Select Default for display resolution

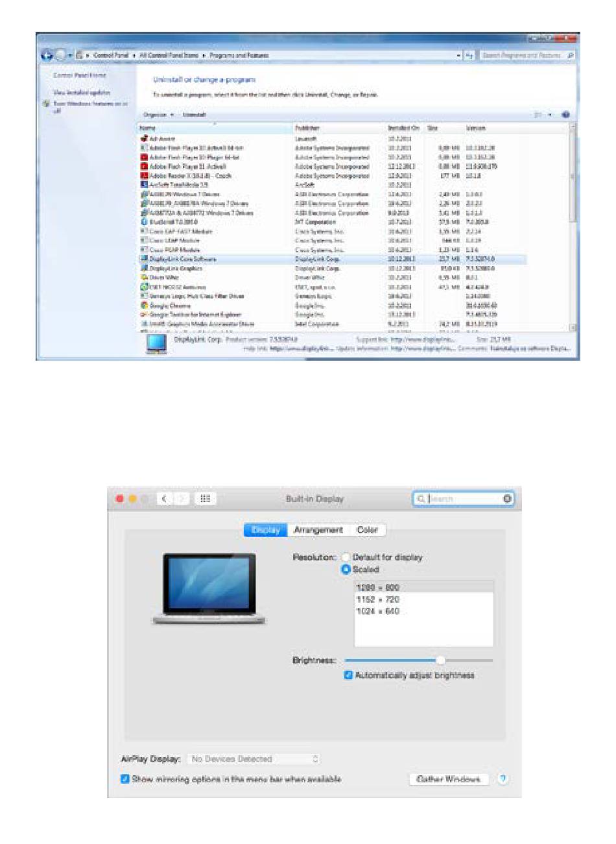point(346,557)
